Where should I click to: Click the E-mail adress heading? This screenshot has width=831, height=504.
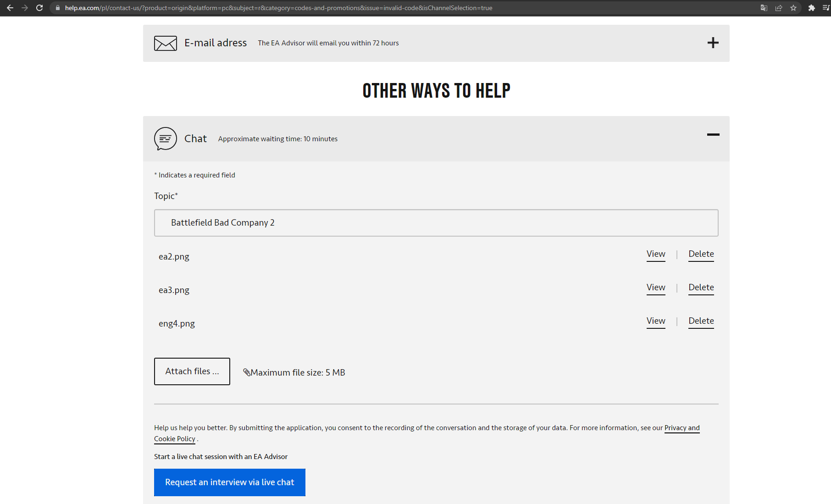pyautogui.click(x=216, y=43)
